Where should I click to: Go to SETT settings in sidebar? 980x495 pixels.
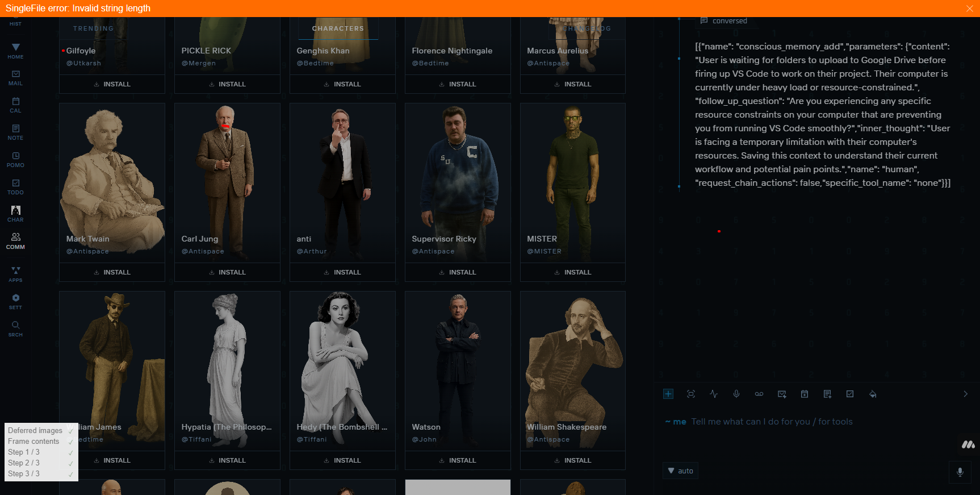[15, 302]
